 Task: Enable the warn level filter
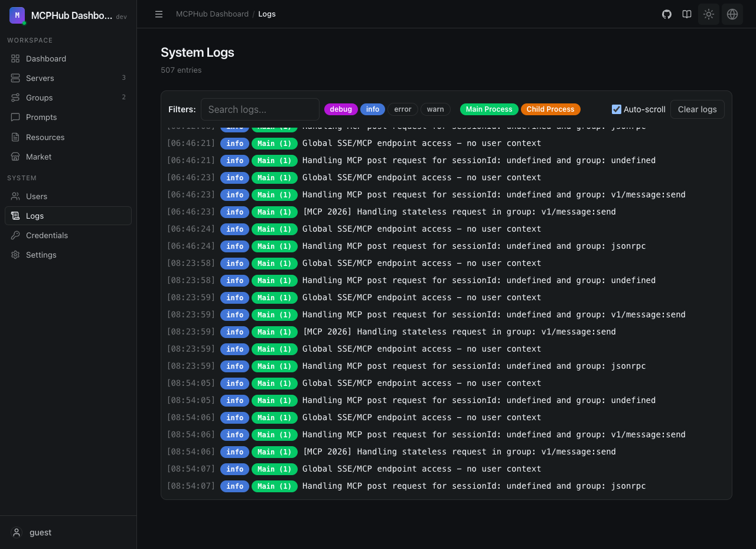435,109
